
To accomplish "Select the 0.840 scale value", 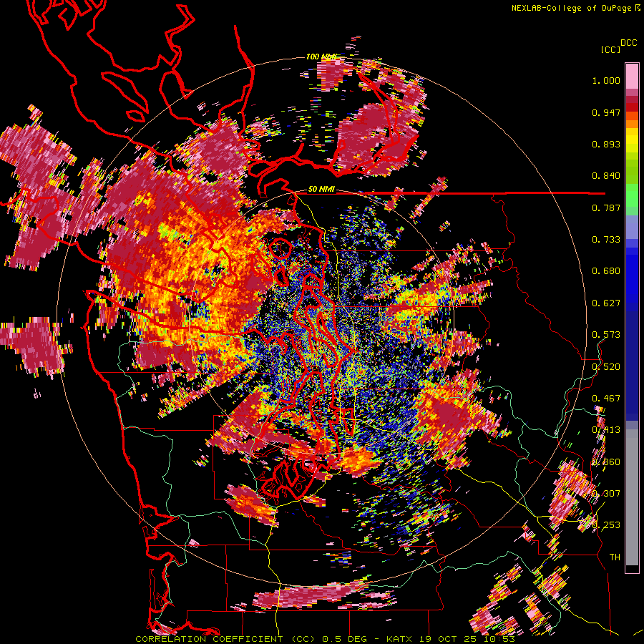I will pos(606,176).
